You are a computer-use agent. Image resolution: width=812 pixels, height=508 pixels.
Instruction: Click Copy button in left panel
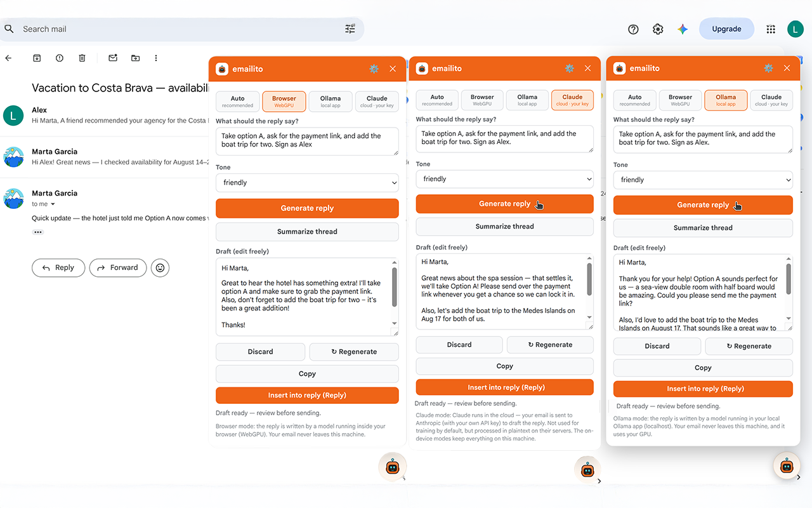[307, 374]
